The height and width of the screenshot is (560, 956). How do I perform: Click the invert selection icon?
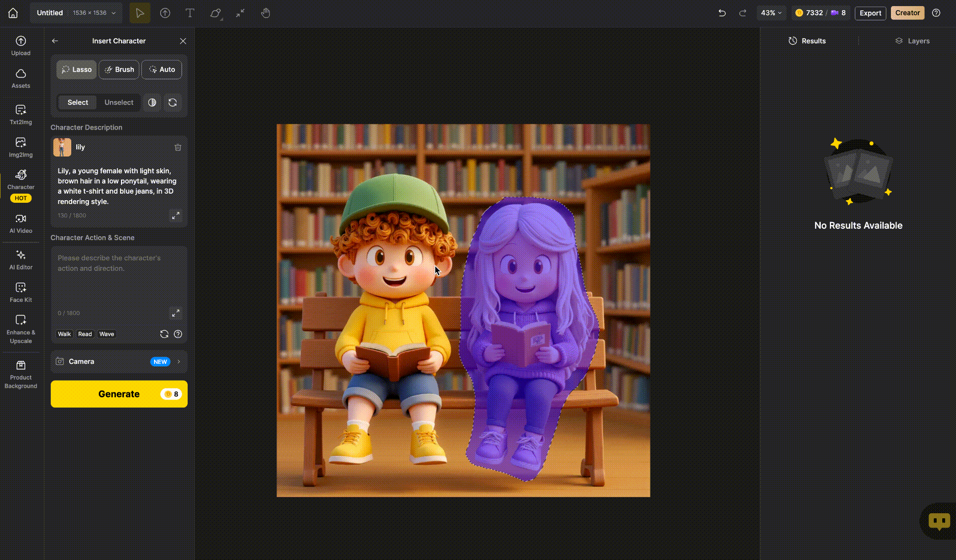coord(152,103)
